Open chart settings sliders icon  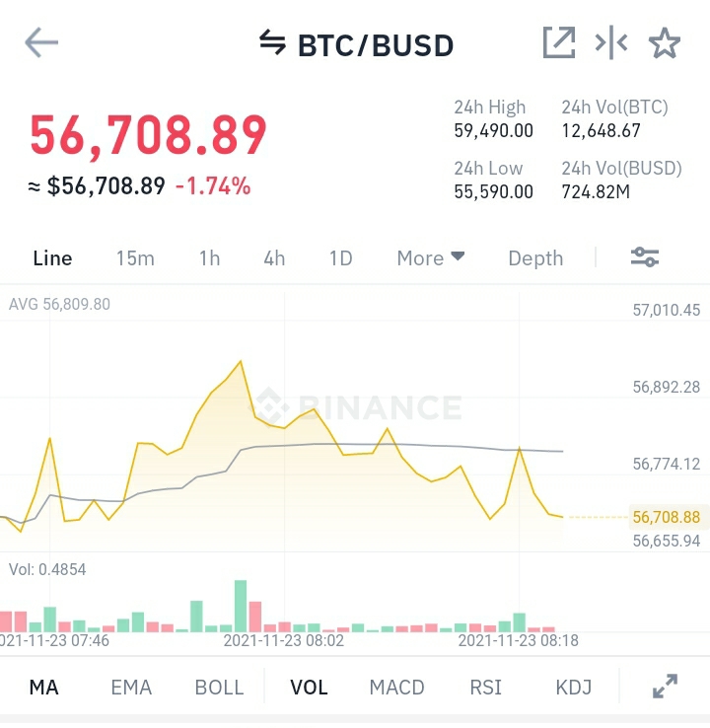tap(645, 257)
